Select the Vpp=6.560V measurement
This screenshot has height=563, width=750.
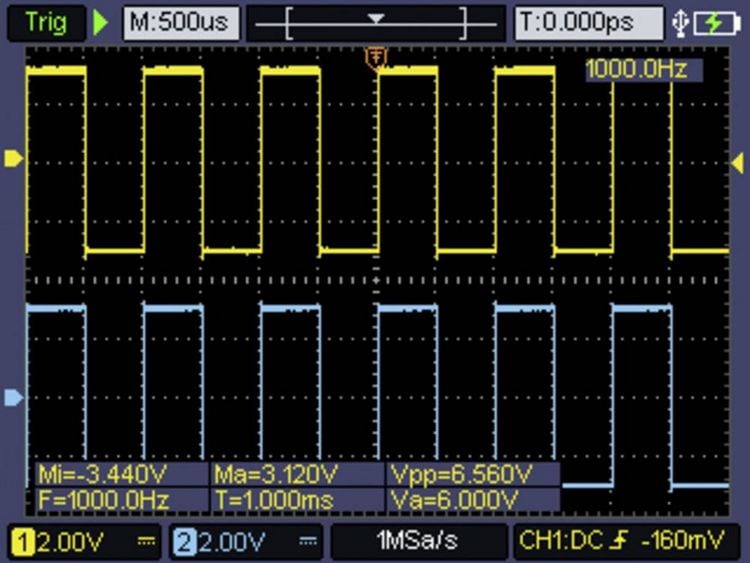click(473, 474)
